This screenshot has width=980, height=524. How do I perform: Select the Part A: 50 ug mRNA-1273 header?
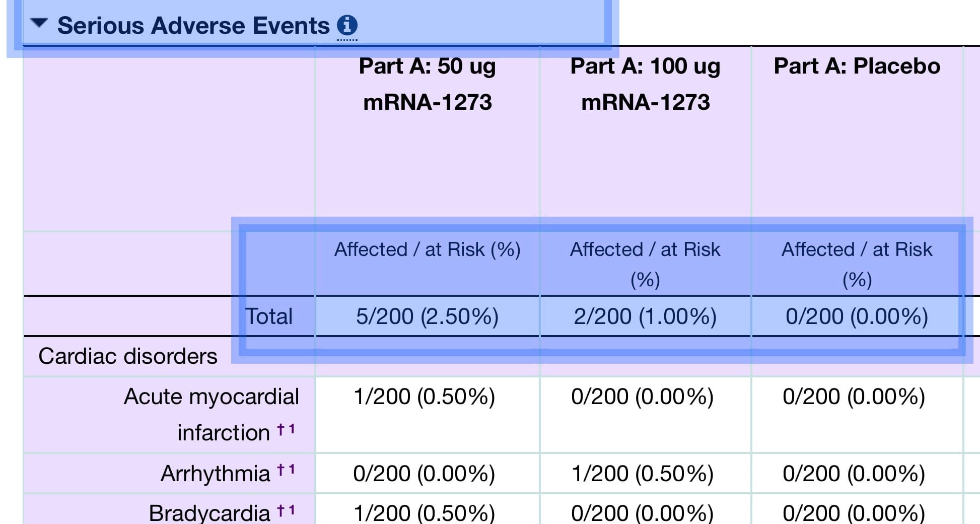427,84
